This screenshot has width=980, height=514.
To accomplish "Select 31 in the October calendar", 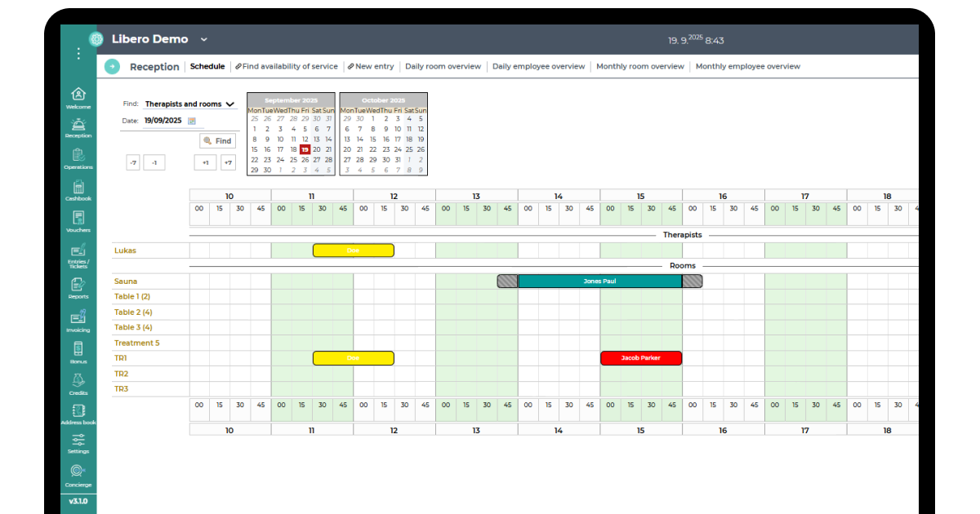I will click(398, 160).
